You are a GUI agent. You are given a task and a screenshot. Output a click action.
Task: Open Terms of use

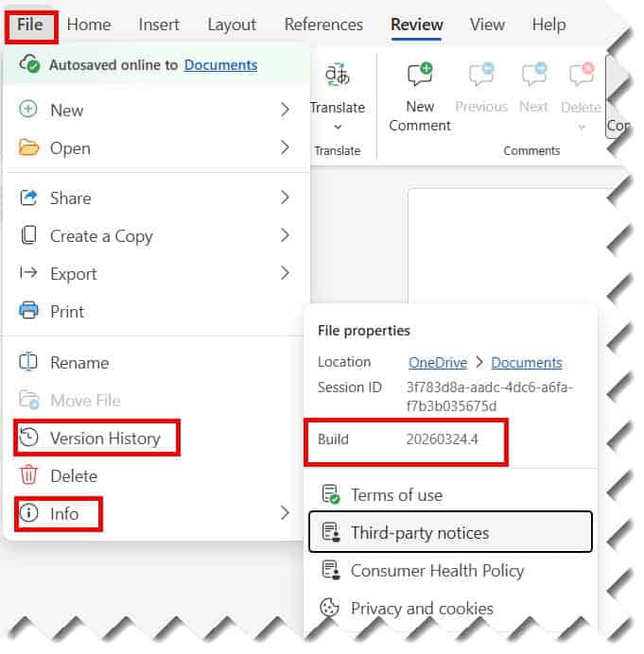tap(450, 495)
